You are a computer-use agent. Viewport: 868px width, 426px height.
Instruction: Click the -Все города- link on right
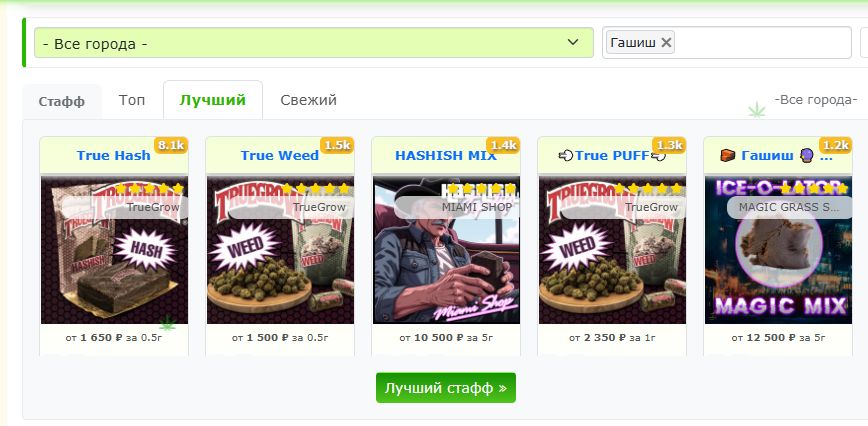pyautogui.click(x=815, y=100)
